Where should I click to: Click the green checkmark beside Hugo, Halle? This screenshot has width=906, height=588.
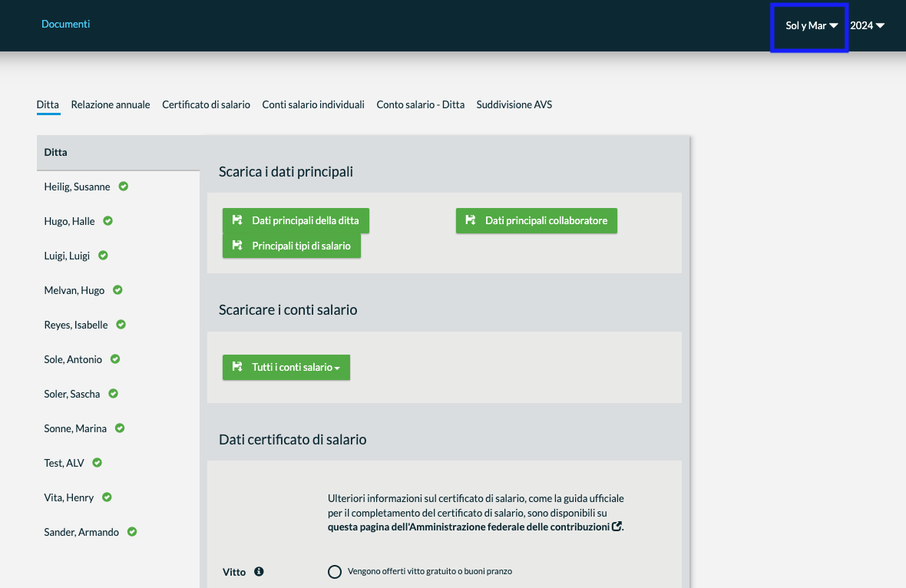(108, 220)
